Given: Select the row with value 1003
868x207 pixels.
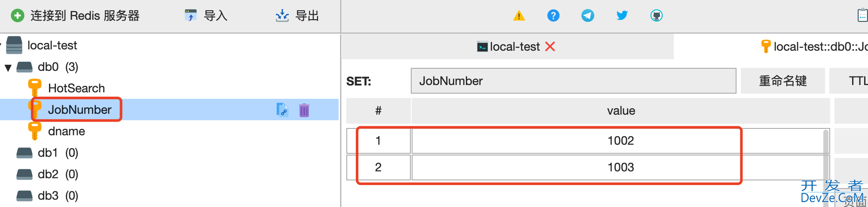Looking at the screenshot, I should 584,167.
